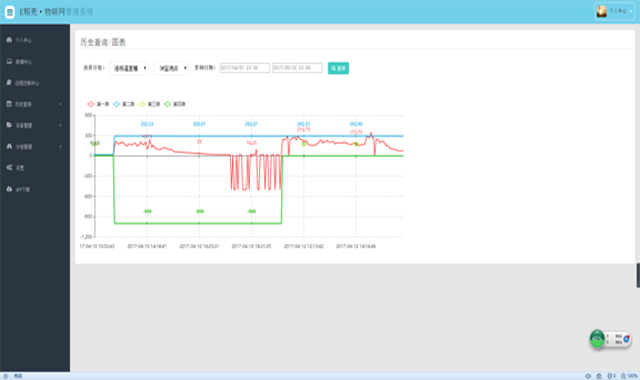Screen dimensions: 640x380
Task: Click the blue 292.99 data label
Action: [356, 124]
